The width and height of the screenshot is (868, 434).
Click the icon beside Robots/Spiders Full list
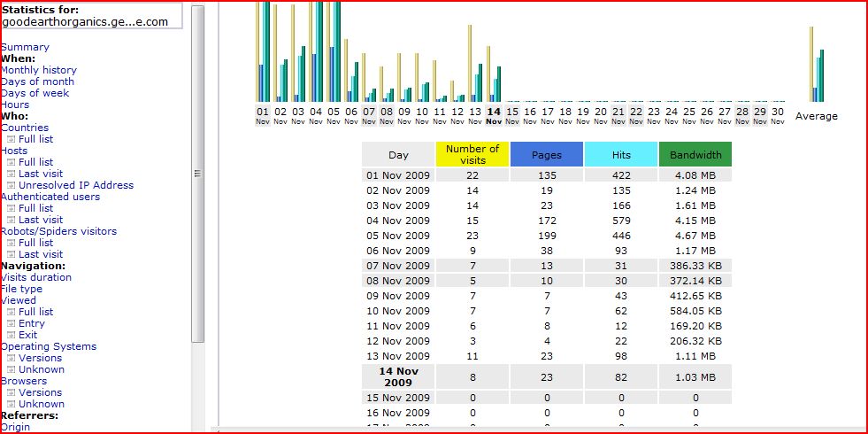point(12,243)
